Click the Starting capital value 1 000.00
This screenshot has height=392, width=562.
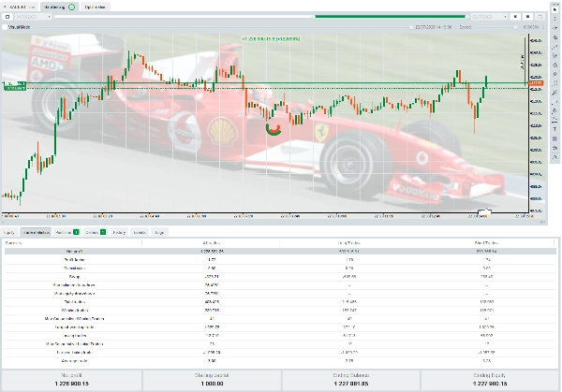click(212, 384)
